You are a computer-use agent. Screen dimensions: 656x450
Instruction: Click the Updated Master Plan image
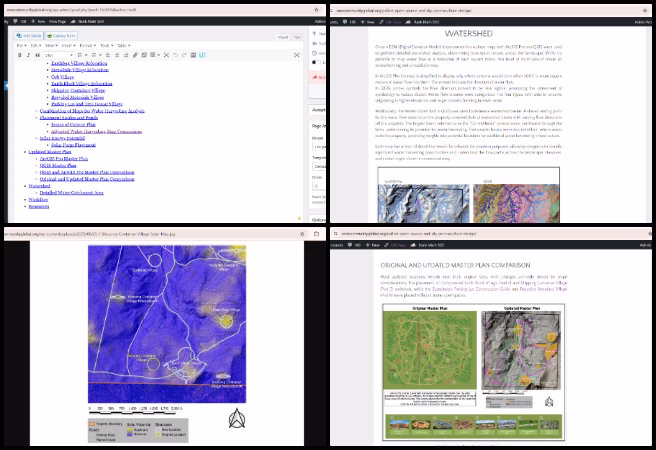point(521,350)
